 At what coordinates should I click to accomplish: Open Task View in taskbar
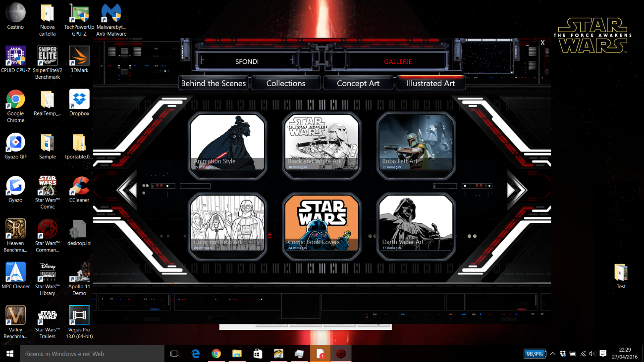pos(174,354)
